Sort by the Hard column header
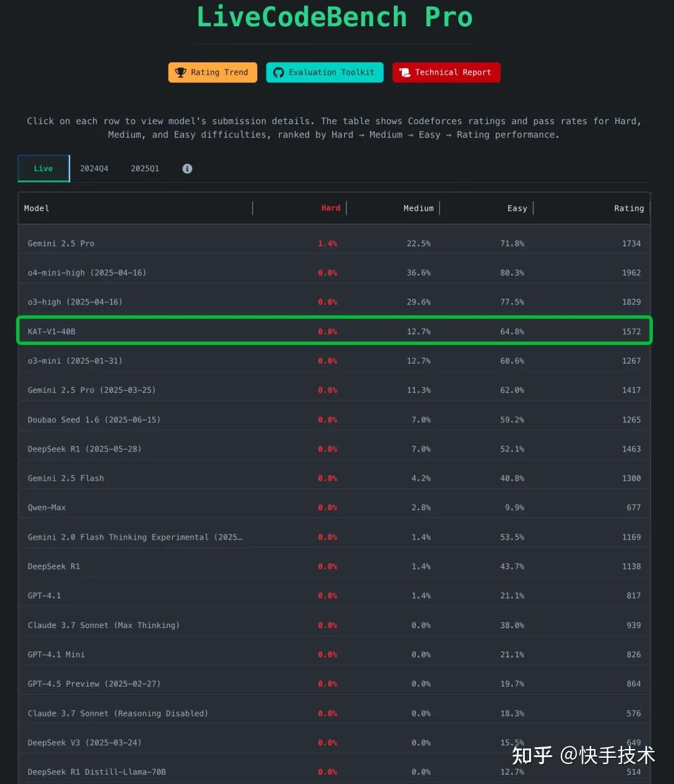 pos(331,208)
